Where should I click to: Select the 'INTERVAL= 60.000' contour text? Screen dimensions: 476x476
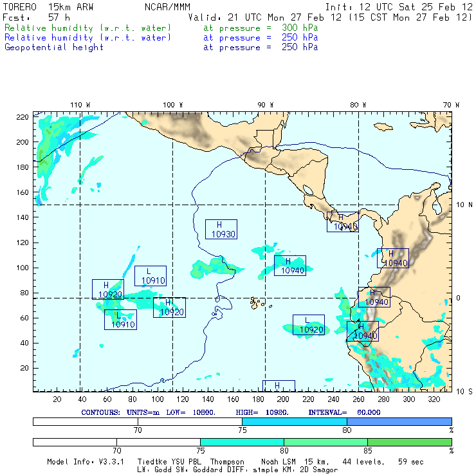tap(345, 412)
